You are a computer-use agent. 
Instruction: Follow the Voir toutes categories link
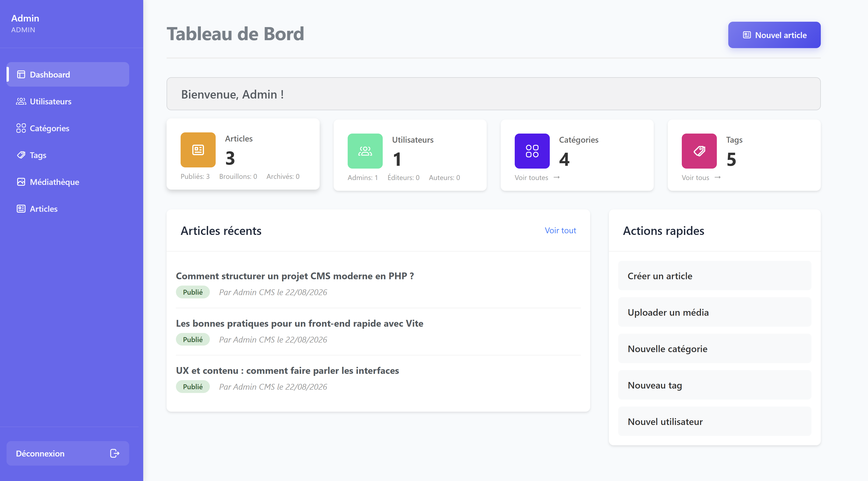tap(537, 177)
